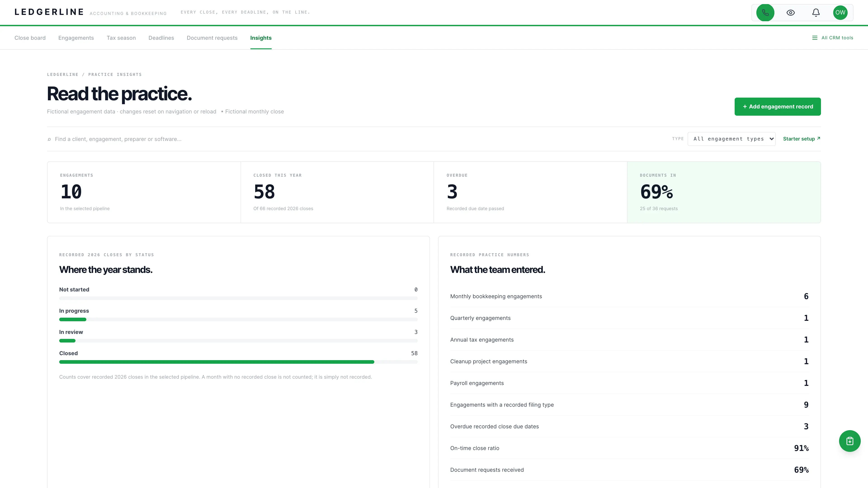Click the In review status bar
Viewport: 868px width, 488px height.
[x=238, y=340]
